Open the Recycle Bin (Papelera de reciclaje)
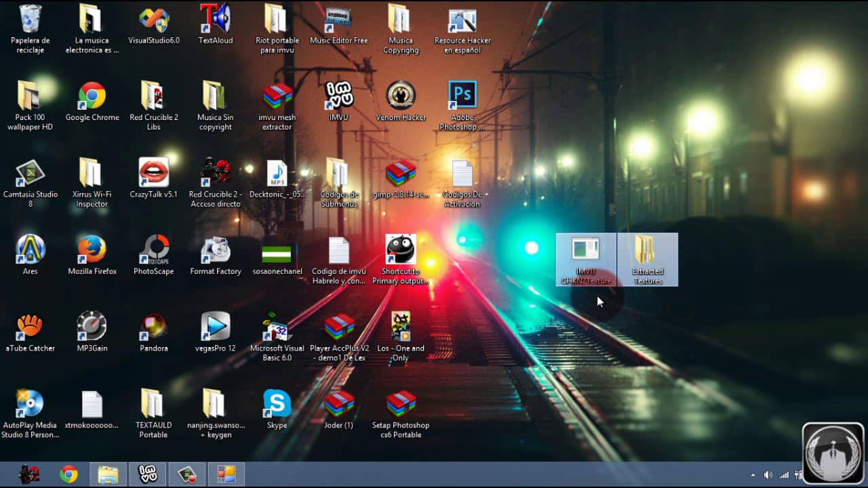Image resolution: width=868 pixels, height=488 pixels. tap(30, 20)
